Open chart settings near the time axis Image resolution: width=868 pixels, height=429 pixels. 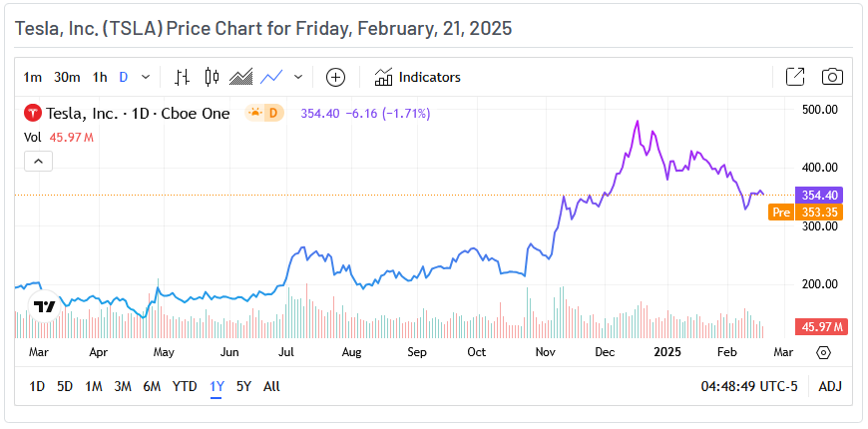click(x=823, y=352)
